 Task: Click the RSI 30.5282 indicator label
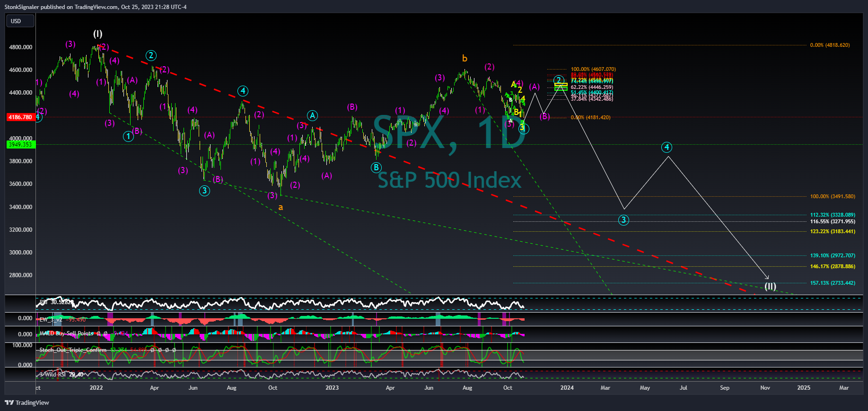(x=56, y=302)
